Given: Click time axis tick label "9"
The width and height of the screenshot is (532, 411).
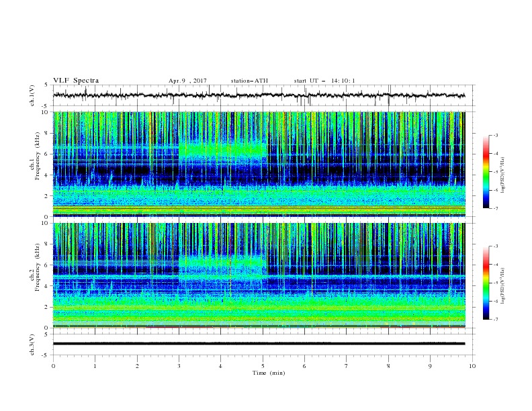Looking at the screenshot, I should [430, 366].
